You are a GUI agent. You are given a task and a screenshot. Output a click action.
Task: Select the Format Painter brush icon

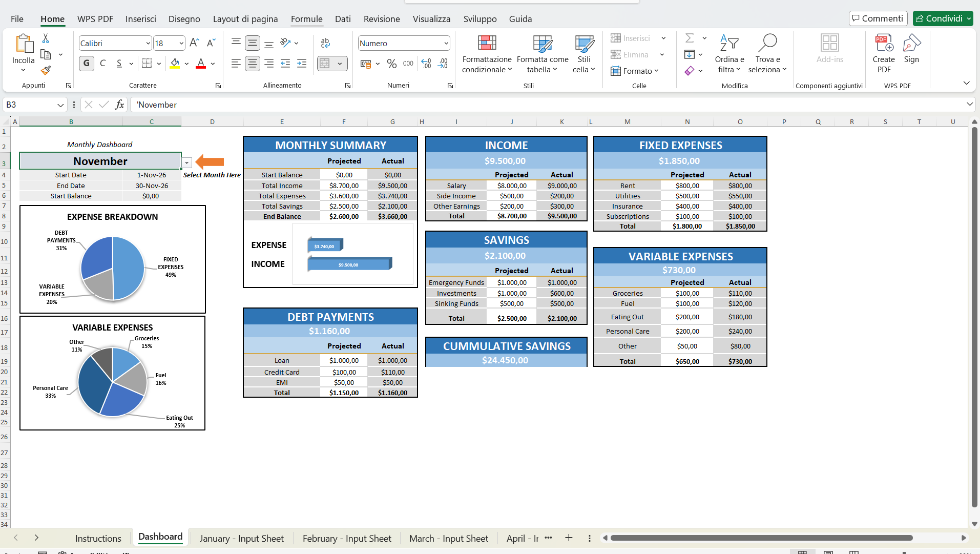tap(46, 70)
